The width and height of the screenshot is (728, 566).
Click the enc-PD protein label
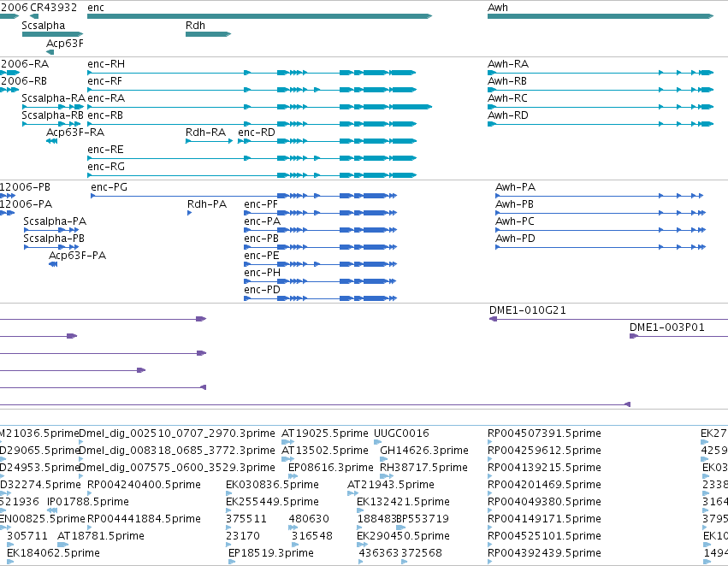pos(263,291)
